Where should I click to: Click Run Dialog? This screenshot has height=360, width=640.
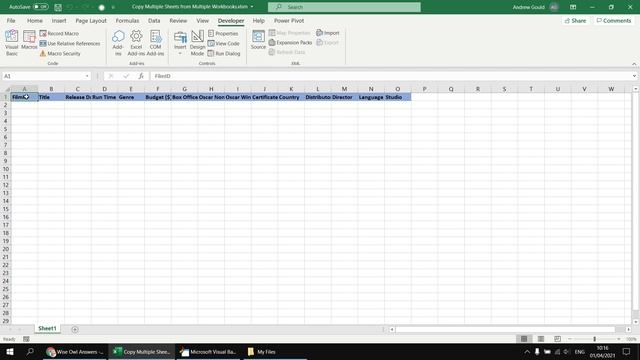tap(224, 53)
